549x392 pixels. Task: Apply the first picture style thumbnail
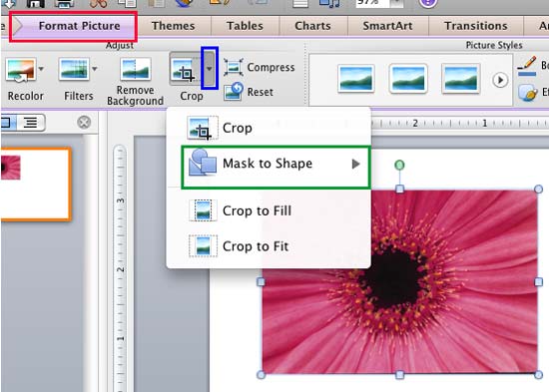pos(356,78)
